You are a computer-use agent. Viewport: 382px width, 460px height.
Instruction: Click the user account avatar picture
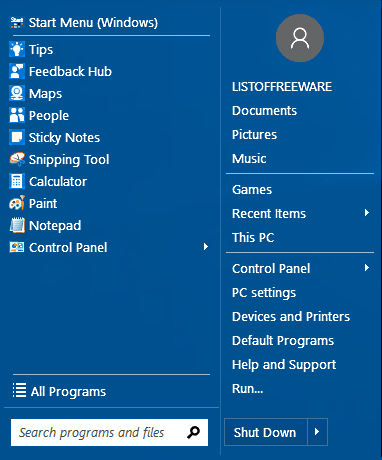click(300, 38)
